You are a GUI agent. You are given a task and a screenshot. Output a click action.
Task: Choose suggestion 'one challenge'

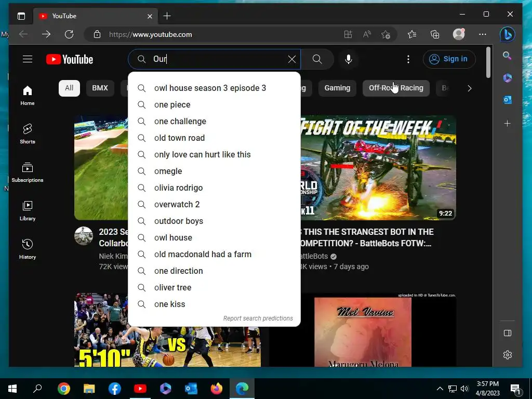[215, 122]
